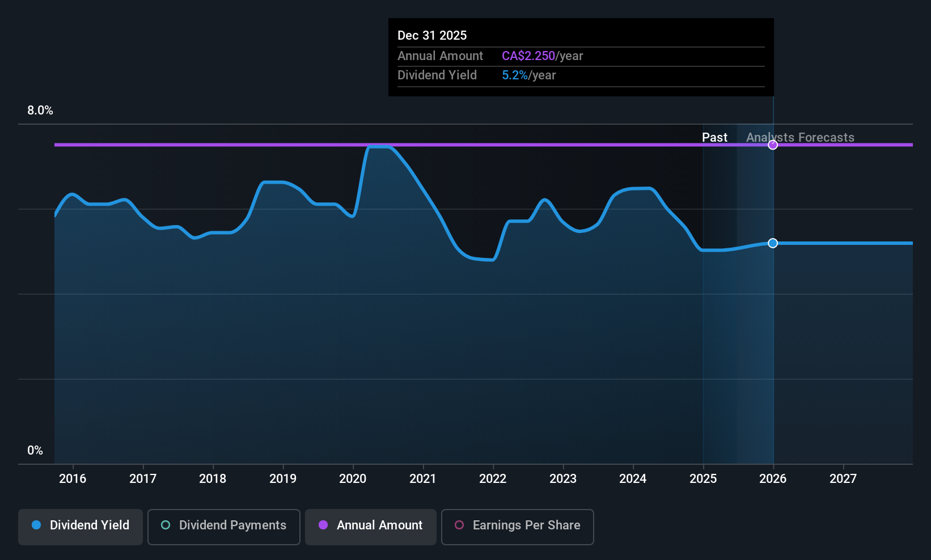
Task: Click the 8.0% y-axis label
Action: (40, 111)
